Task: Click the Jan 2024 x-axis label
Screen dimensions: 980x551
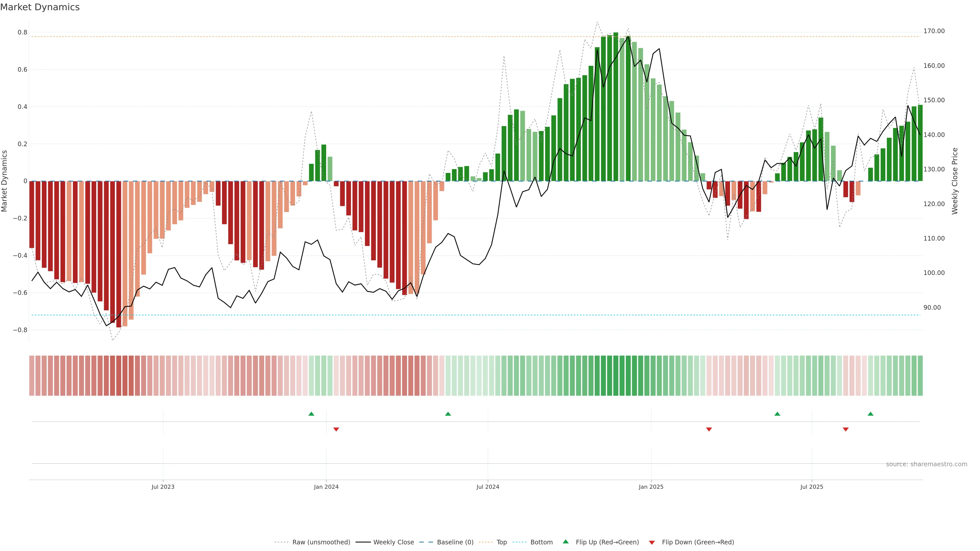Action: pyautogui.click(x=326, y=487)
